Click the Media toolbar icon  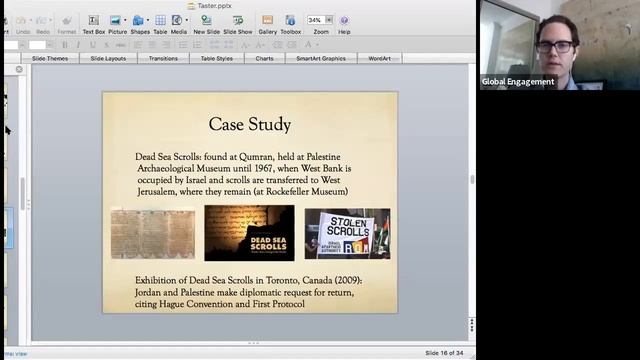[177, 20]
